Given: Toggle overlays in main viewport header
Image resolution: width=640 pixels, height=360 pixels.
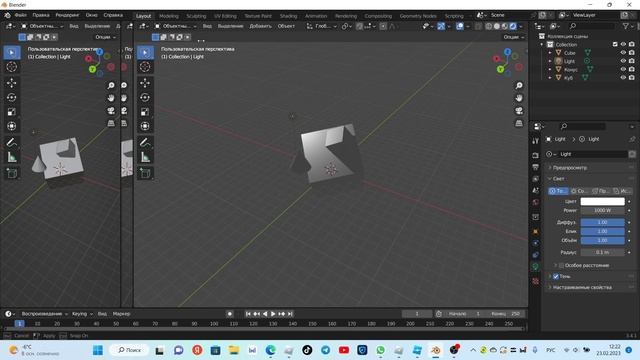Looking at the screenshot, I should click(x=460, y=26).
